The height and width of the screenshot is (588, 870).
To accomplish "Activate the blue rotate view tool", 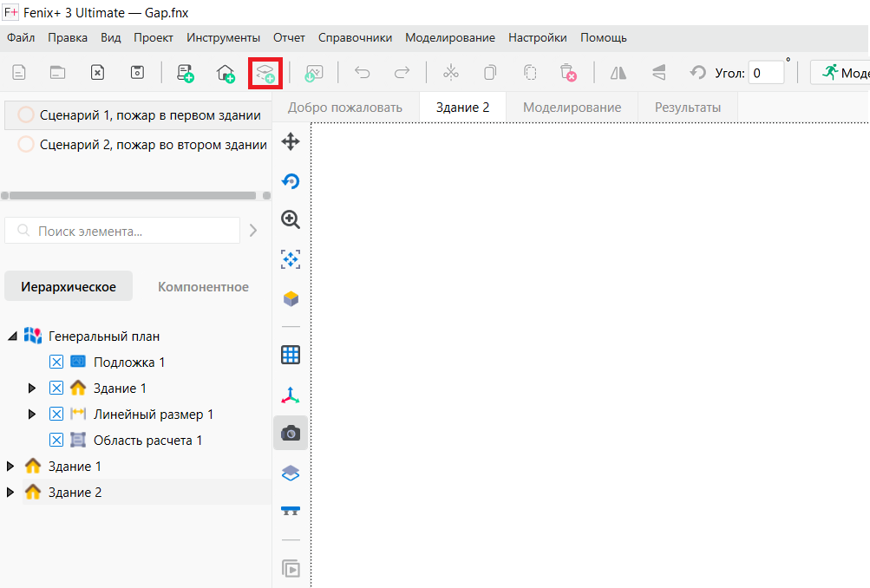I will point(291,181).
